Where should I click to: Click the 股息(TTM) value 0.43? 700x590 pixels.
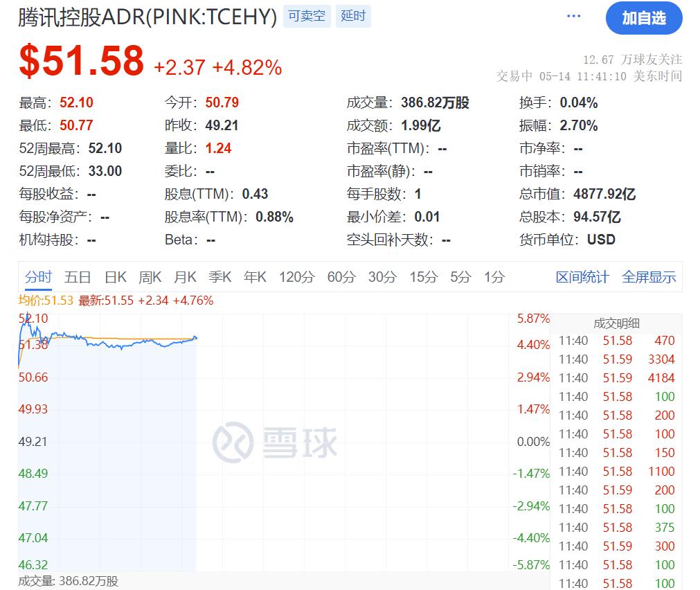(x=255, y=194)
